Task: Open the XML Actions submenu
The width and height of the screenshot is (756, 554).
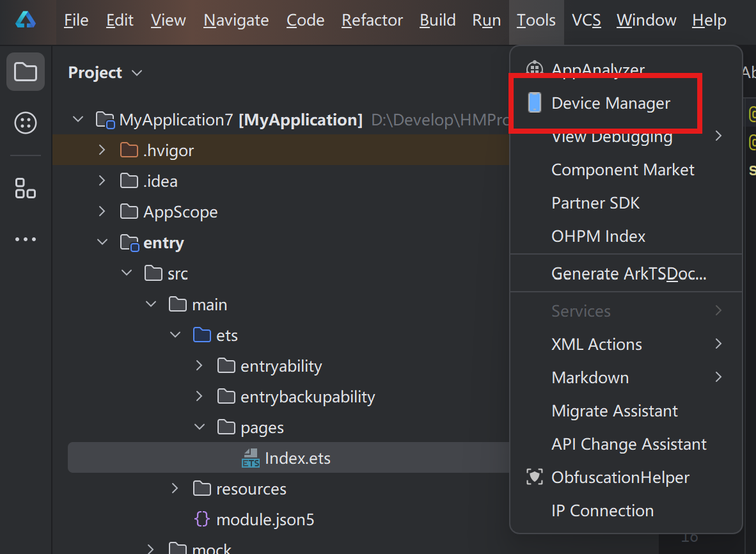Action: point(626,344)
